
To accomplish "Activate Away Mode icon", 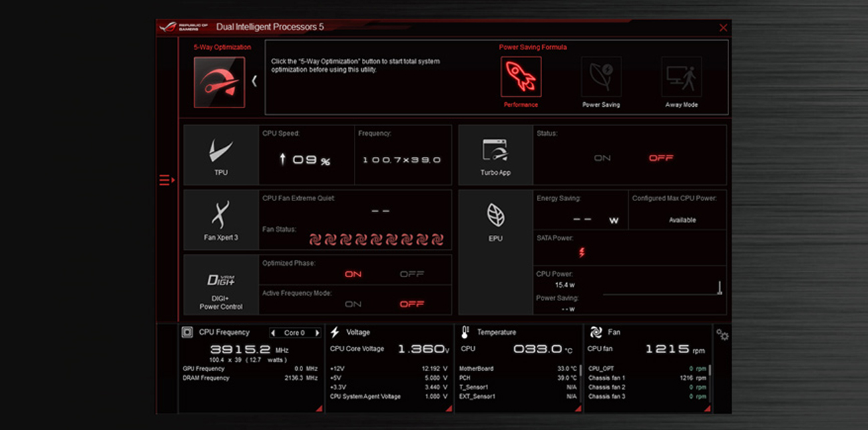I will (681, 77).
